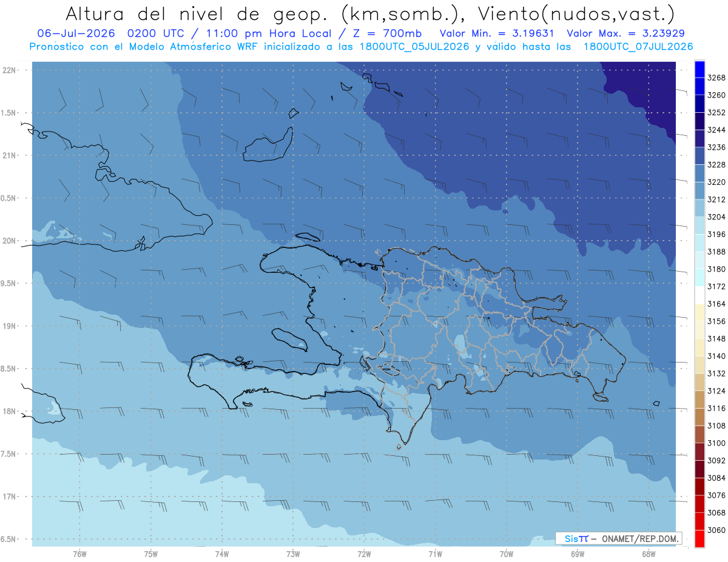The width and height of the screenshot is (728, 562).
Task: Click the '0200 UTC' time text
Action: click(x=157, y=33)
